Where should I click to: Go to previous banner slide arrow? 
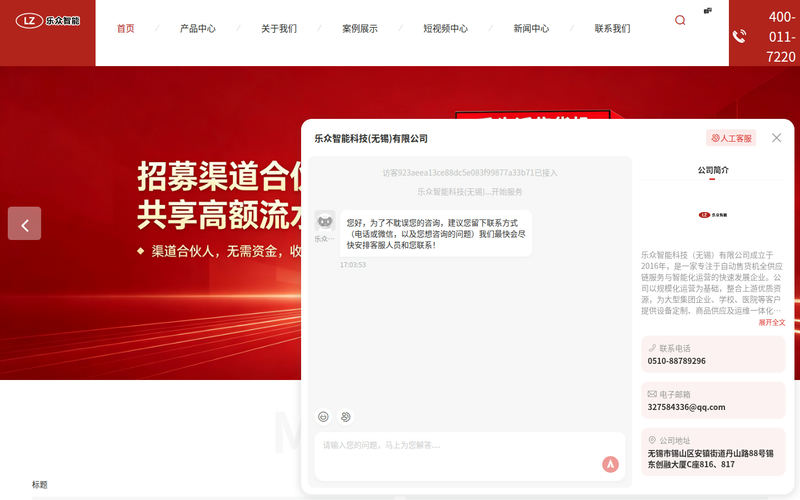[24, 223]
